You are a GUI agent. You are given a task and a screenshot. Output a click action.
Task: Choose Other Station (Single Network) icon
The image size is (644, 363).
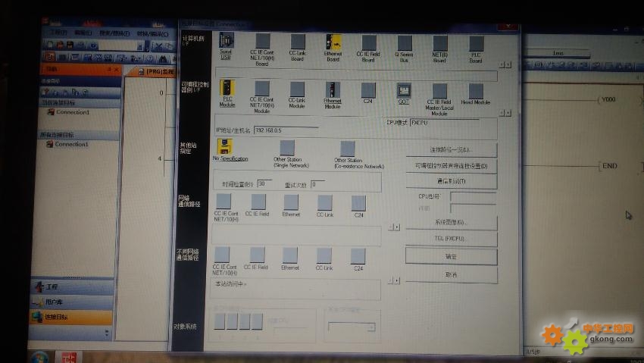click(287, 148)
